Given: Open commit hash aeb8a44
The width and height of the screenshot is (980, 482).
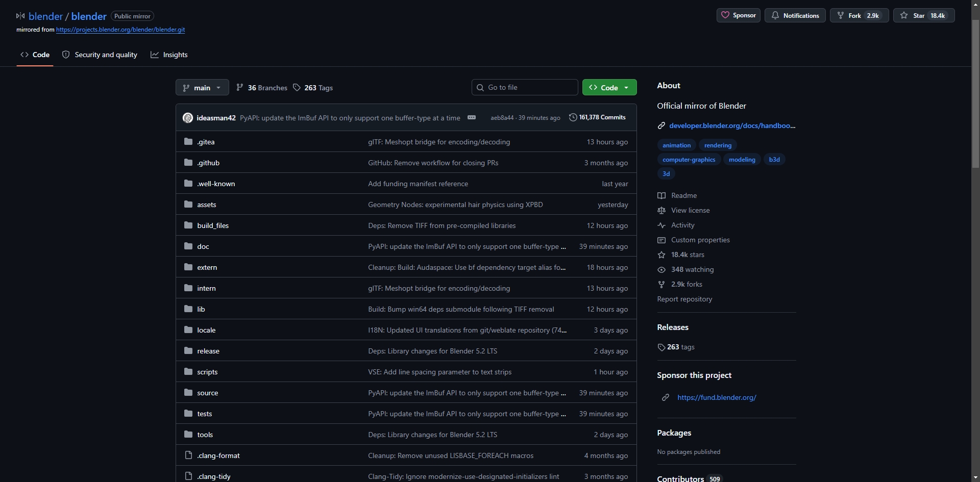Looking at the screenshot, I should click(502, 118).
